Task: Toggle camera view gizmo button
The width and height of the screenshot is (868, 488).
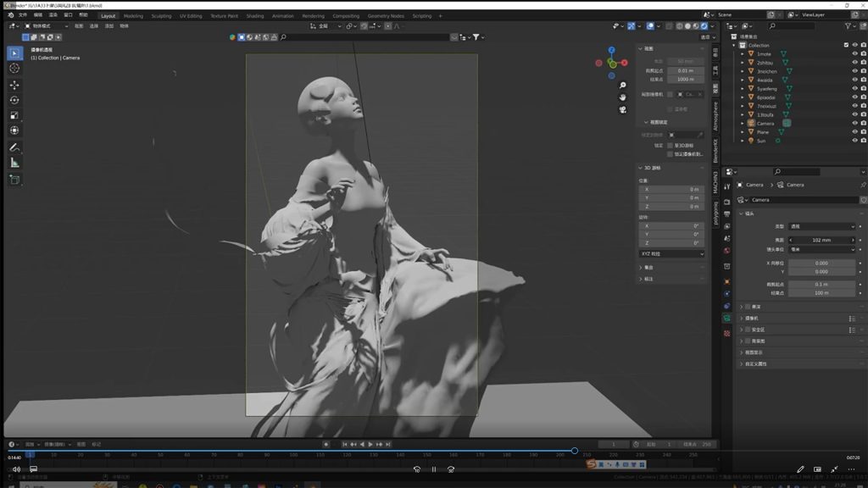Action: pyautogui.click(x=623, y=109)
